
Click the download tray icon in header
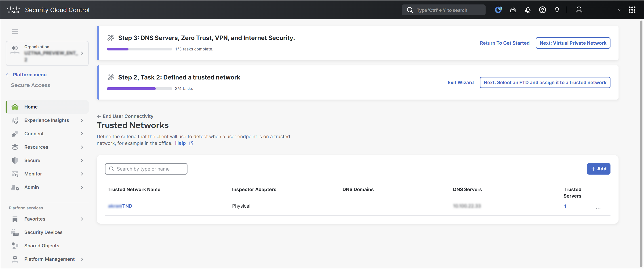point(513,10)
